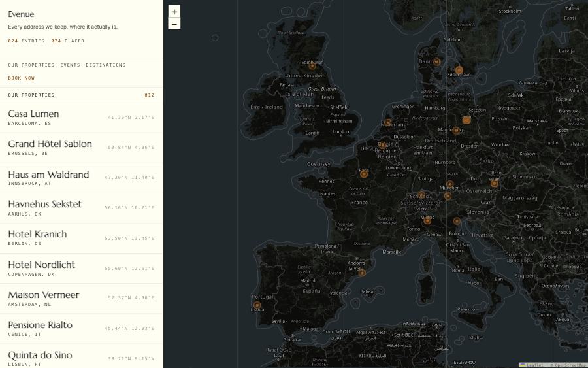
Task: Click the Stockholm label on the map
Action: pos(510,12)
